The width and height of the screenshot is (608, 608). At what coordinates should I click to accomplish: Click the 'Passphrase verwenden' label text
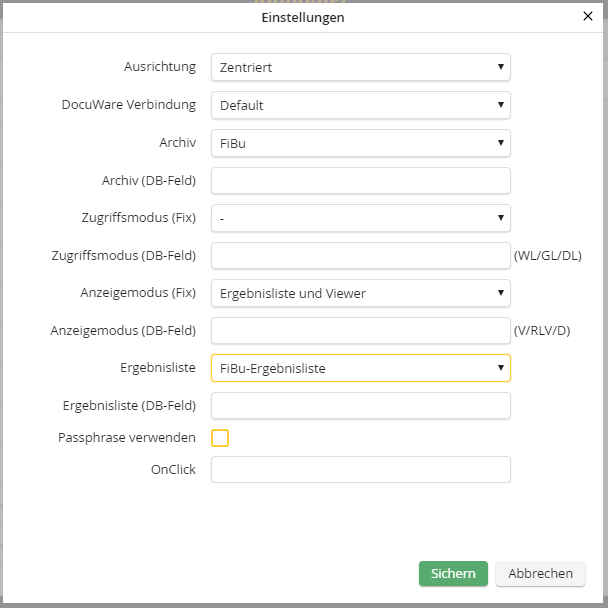coord(127,437)
